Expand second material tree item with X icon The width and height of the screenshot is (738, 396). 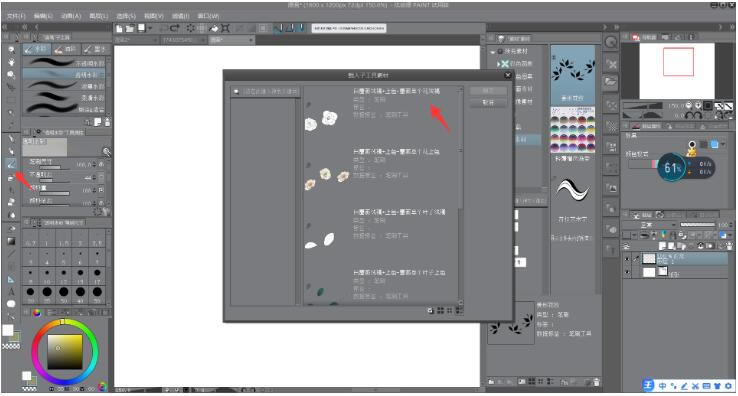499,64
